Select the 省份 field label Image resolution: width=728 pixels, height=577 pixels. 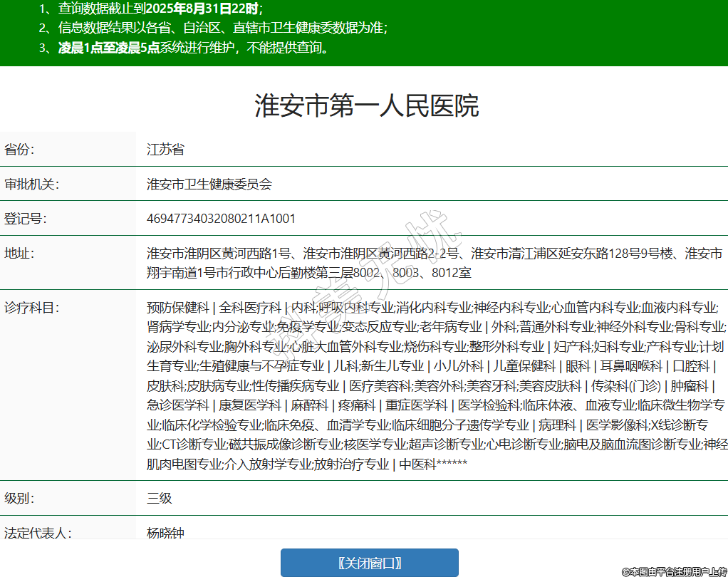[x=20, y=150]
